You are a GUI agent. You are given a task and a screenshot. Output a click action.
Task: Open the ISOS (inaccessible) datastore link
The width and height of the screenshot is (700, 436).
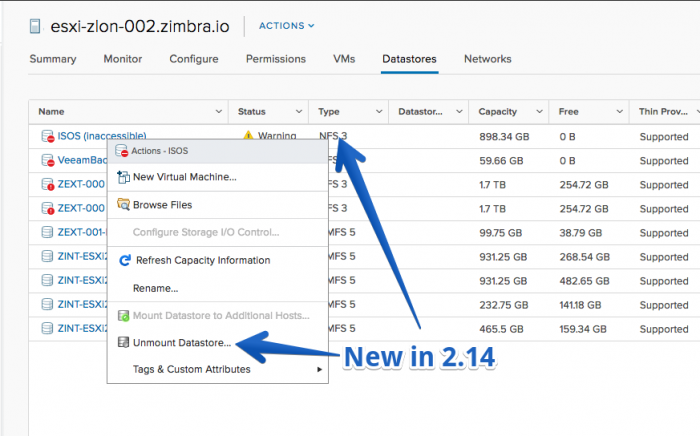(102, 135)
